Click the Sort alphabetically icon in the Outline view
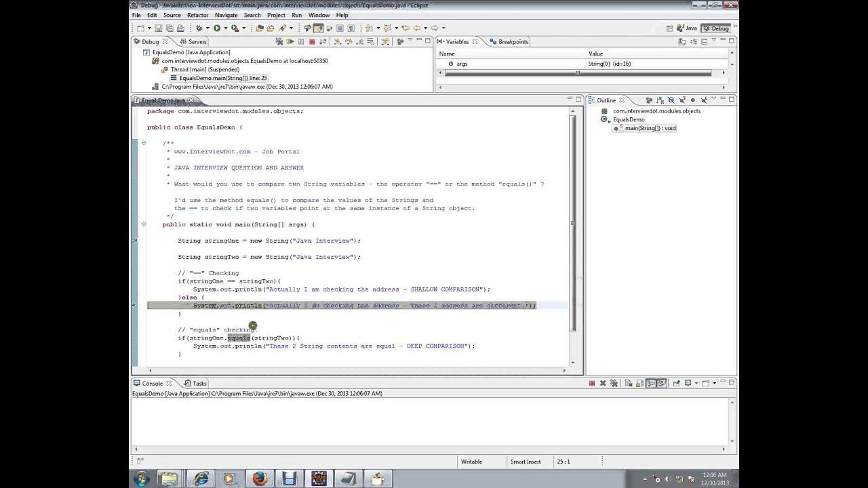Viewport: 868px width, 488px height. click(x=660, y=100)
